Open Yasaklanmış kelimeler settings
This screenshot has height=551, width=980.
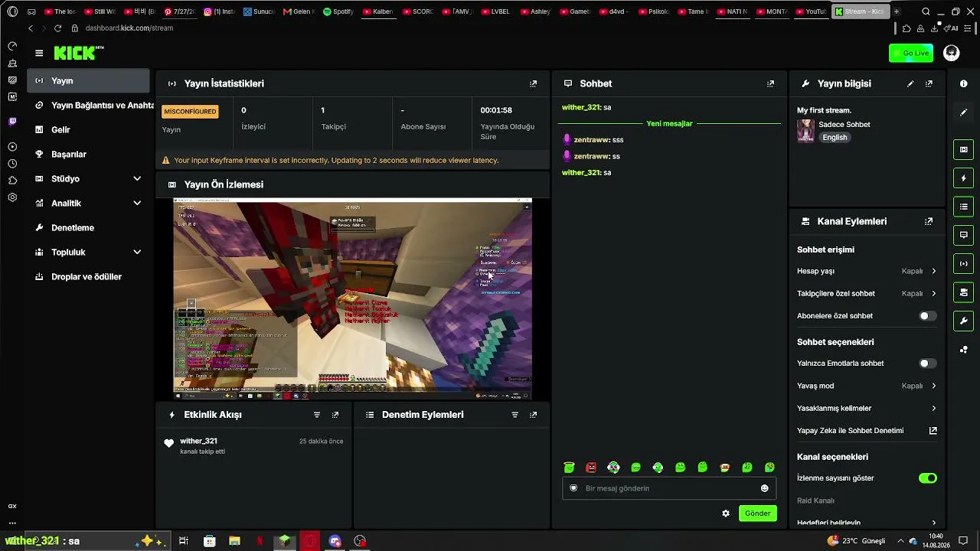click(867, 409)
